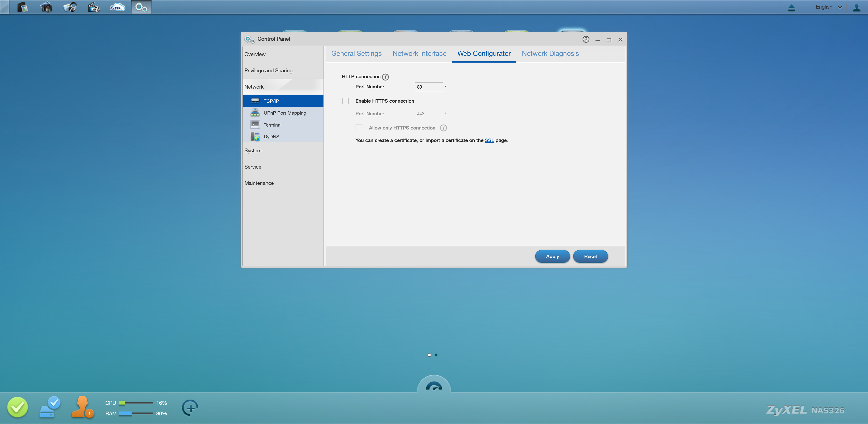Click the Control Panel help question-mark icon
This screenshot has width=868, height=424.
(586, 39)
